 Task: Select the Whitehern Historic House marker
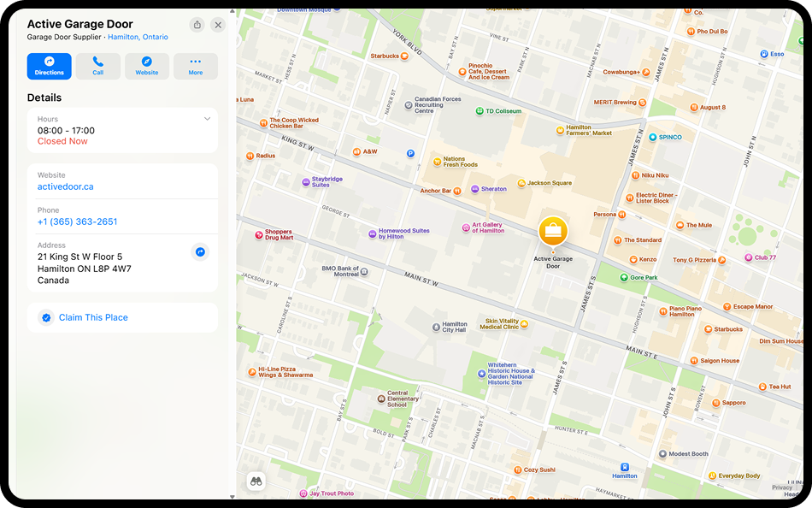tap(481, 373)
